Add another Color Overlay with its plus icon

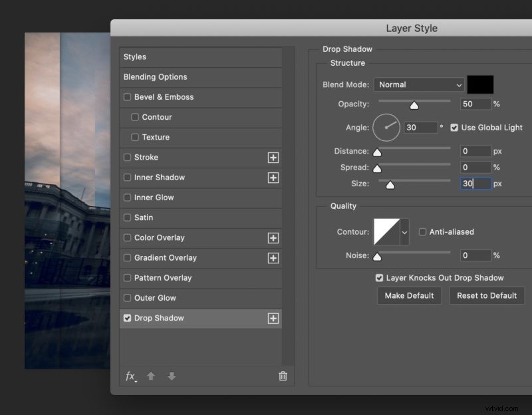(x=273, y=237)
